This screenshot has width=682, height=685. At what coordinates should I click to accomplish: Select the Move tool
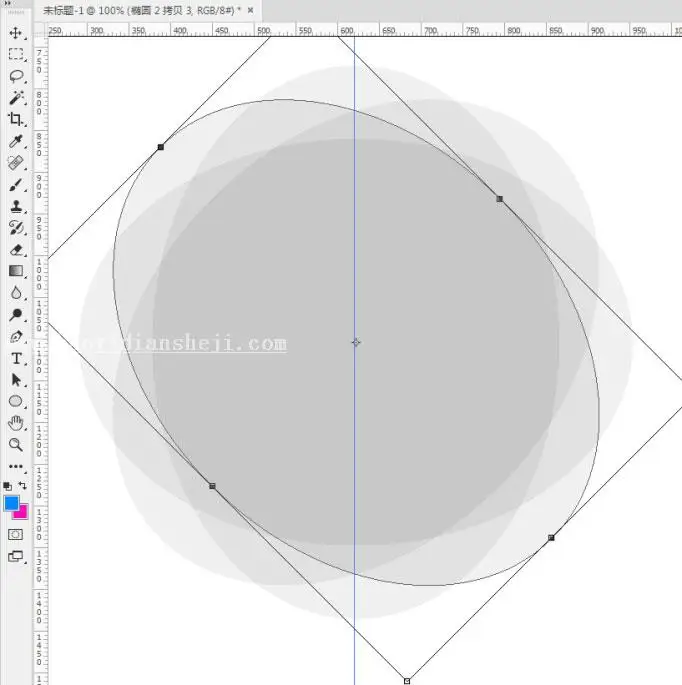click(16, 33)
